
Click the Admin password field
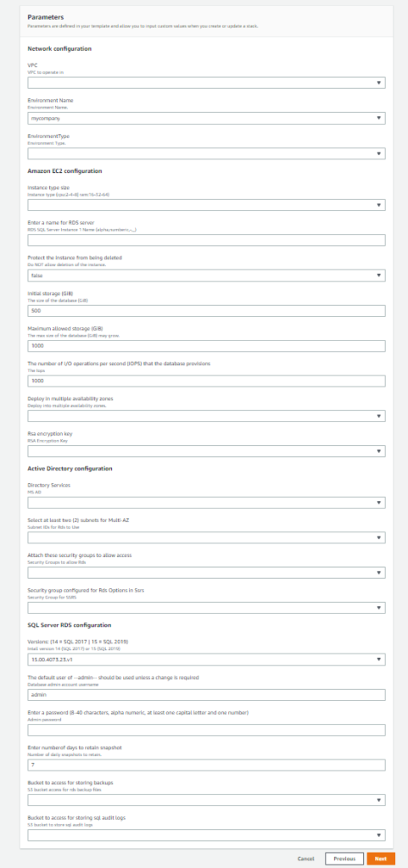pyautogui.click(x=206, y=730)
